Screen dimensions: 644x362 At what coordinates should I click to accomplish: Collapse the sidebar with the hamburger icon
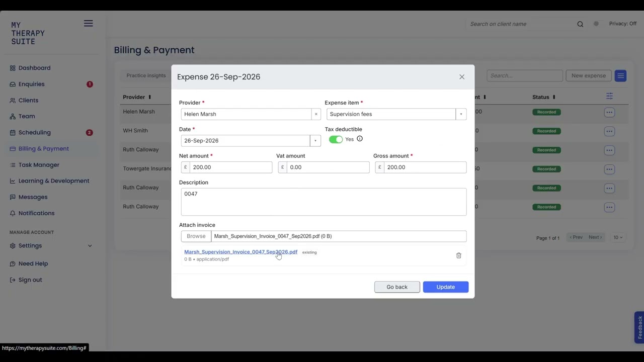click(89, 24)
